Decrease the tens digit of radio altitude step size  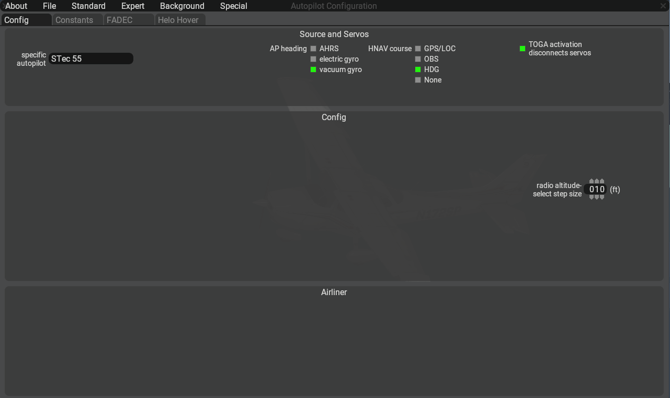[x=597, y=197]
